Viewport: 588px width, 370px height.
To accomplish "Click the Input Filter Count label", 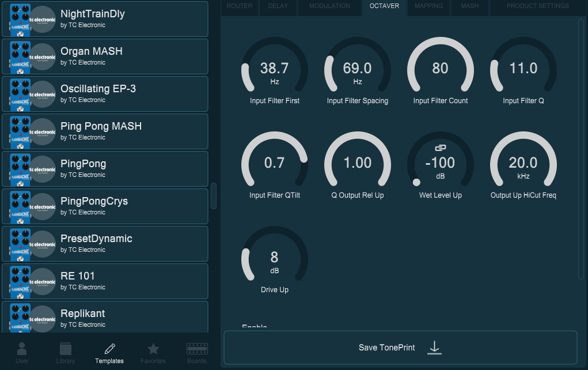I will 440,100.
